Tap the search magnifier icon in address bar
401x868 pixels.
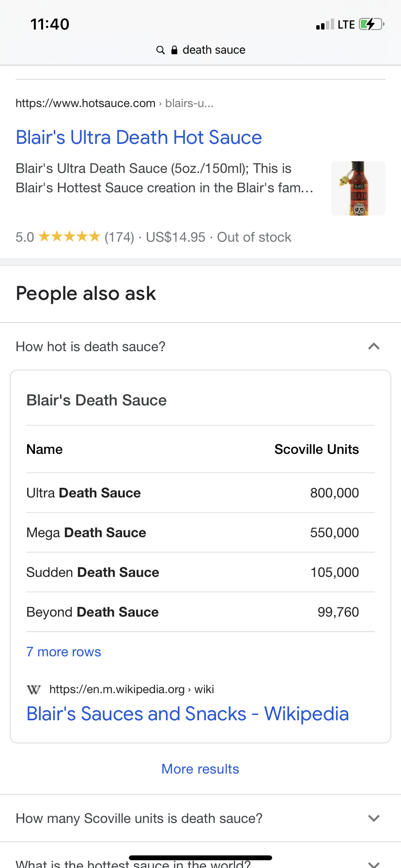click(x=161, y=50)
